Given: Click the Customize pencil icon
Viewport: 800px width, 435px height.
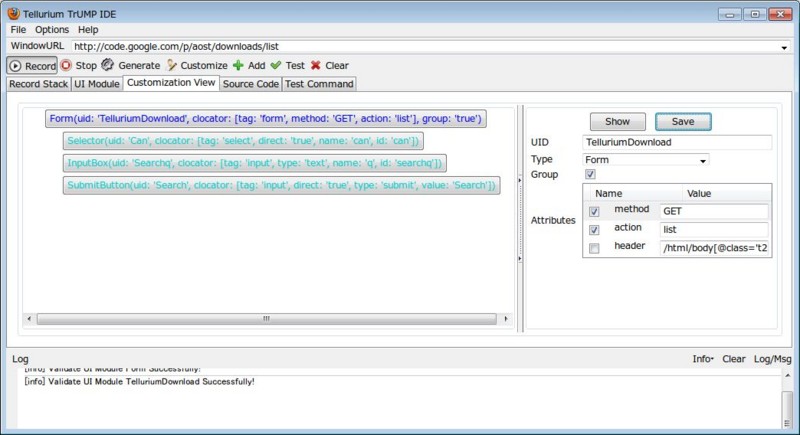Looking at the screenshot, I should point(171,65).
